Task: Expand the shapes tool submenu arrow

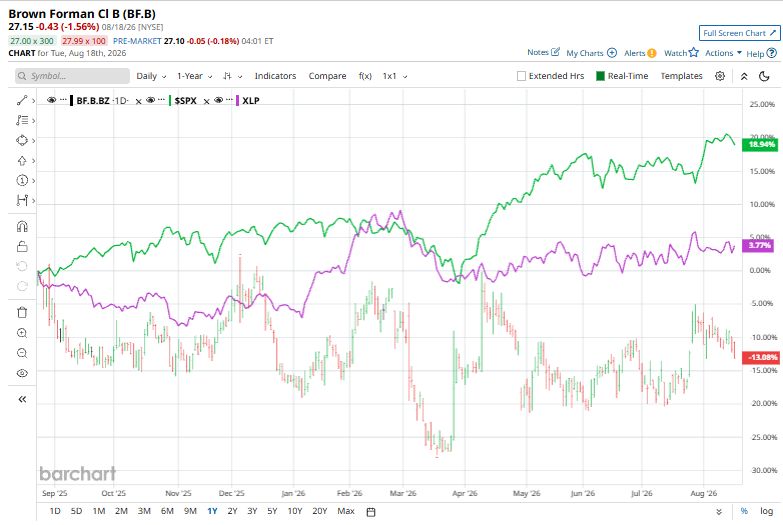Action: (x=33, y=141)
